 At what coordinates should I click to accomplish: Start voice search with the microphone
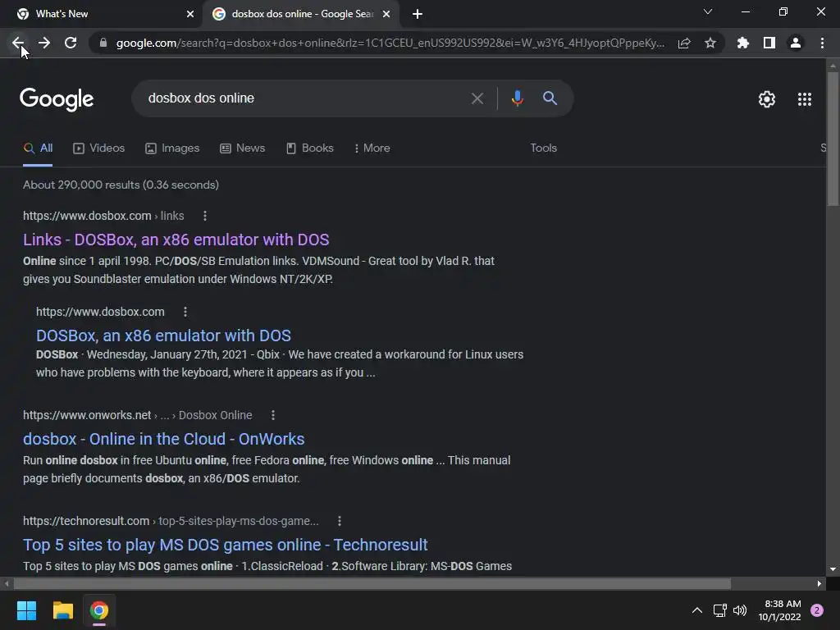tap(517, 98)
